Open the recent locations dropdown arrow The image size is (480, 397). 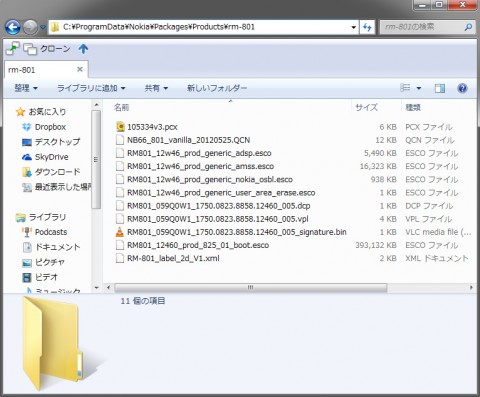[x=43, y=27]
